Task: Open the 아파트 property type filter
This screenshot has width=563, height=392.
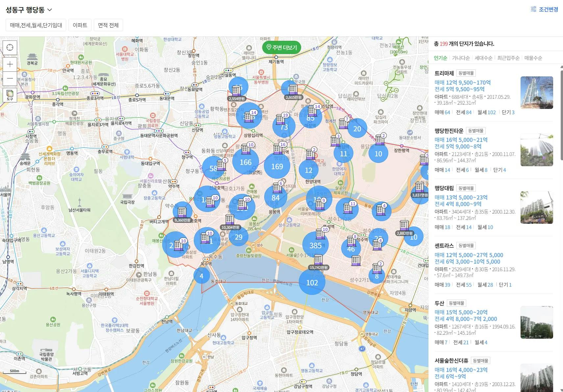Action: [80, 25]
